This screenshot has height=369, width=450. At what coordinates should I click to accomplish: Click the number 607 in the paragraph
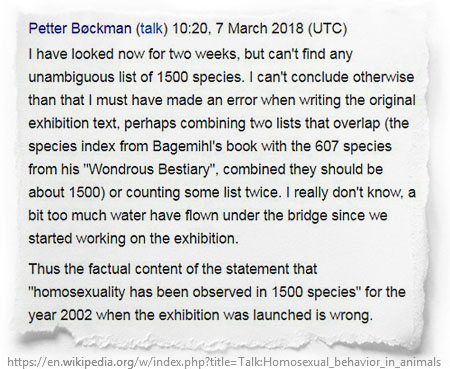(x=327, y=146)
